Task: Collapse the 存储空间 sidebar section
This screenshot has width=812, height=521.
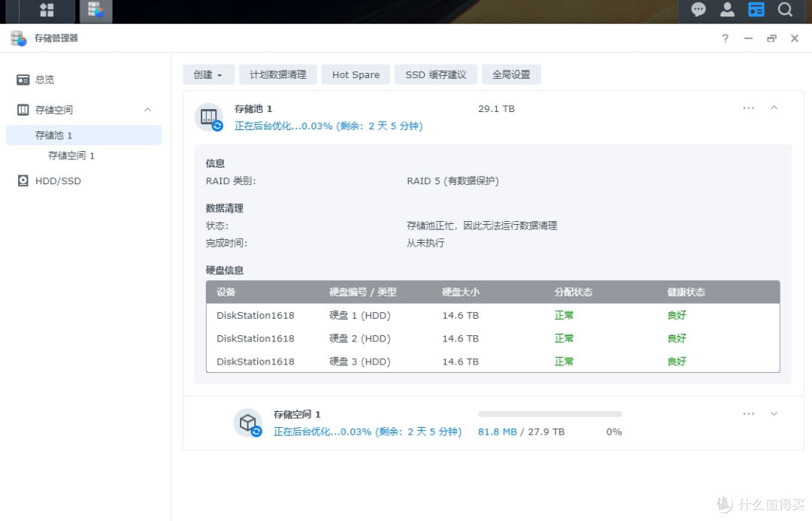Action: (x=147, y=110)
